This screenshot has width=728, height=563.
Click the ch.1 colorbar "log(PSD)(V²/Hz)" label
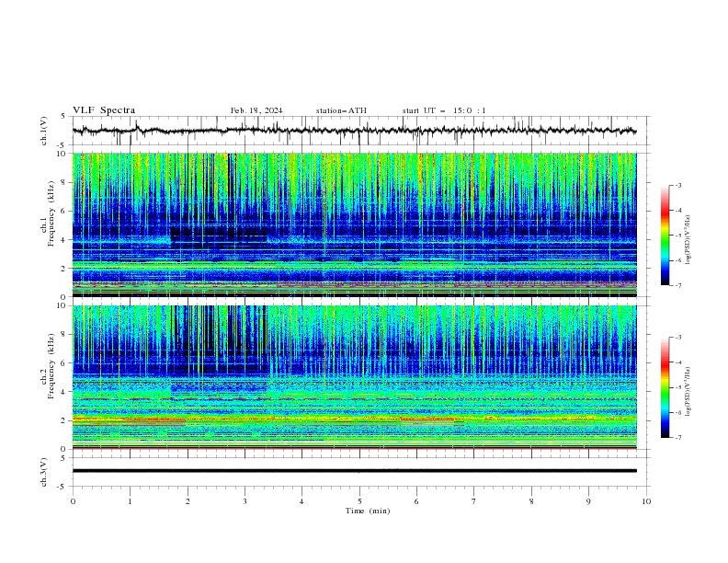688,240
